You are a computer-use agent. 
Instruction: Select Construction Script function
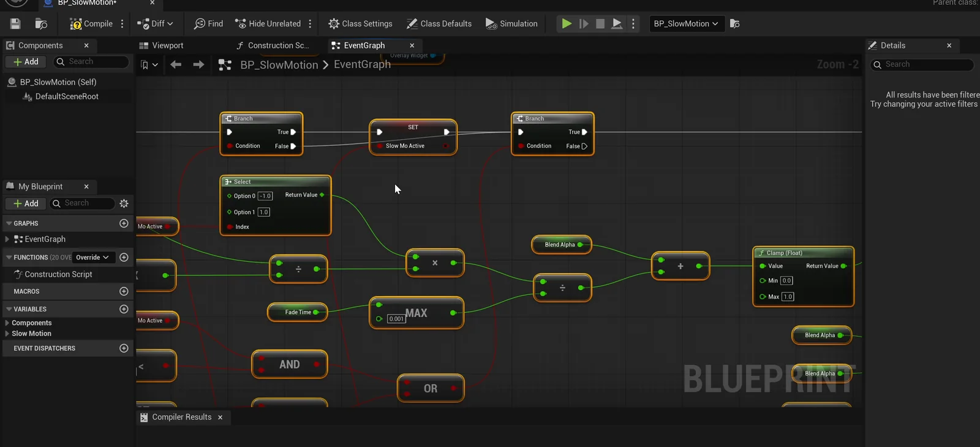tap(58, 275)
